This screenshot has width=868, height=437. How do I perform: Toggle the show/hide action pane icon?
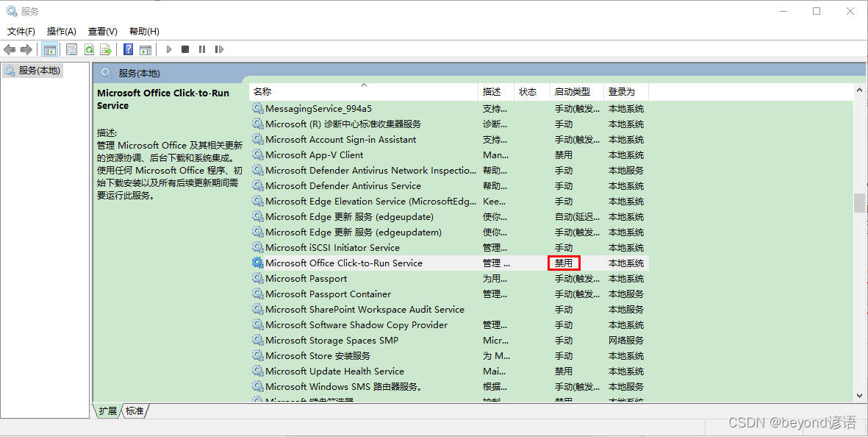[x=146, y=50]
